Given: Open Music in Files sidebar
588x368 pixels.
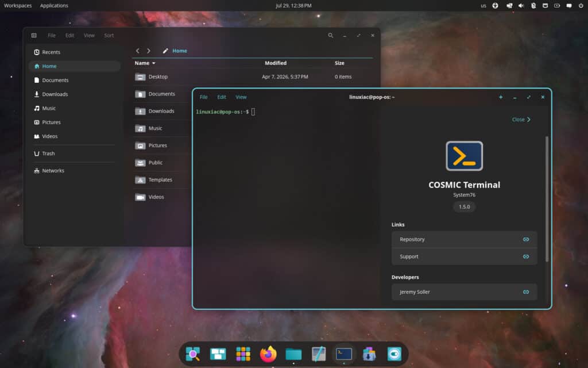Looking at the screenshot, I should pos(74,108).
